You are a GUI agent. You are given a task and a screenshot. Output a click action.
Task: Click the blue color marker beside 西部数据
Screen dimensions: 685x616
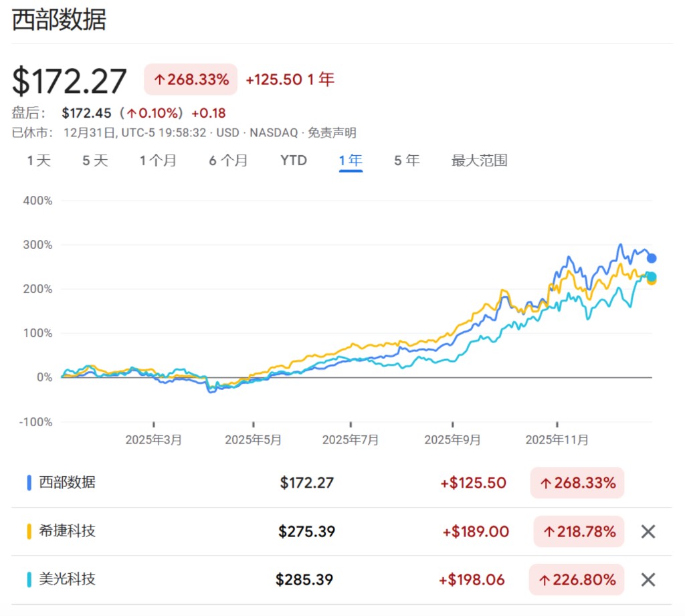click(x=29, y=483)
